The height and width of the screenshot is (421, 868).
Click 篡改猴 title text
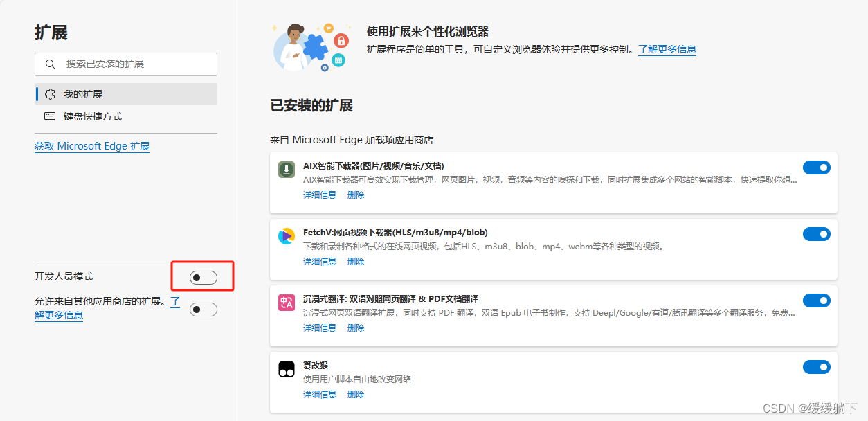pyautogui.click(x=316, y=366)
